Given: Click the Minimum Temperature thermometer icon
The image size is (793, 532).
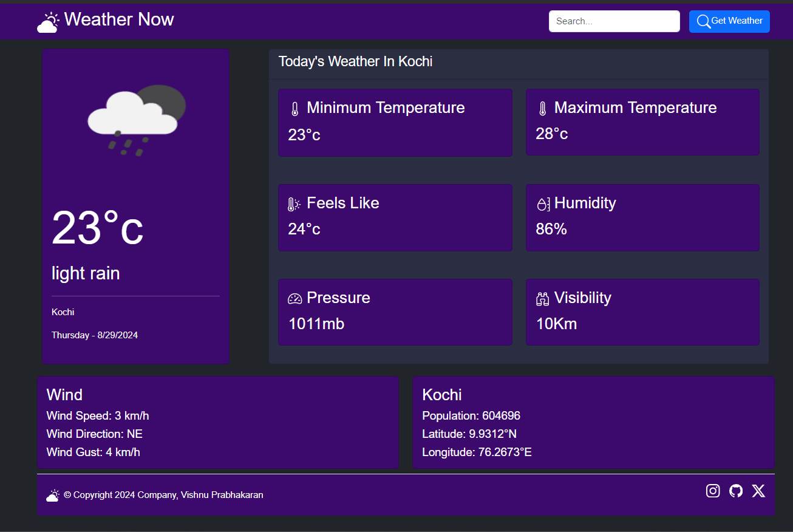Looking at the screenshot, I should 294,107.
